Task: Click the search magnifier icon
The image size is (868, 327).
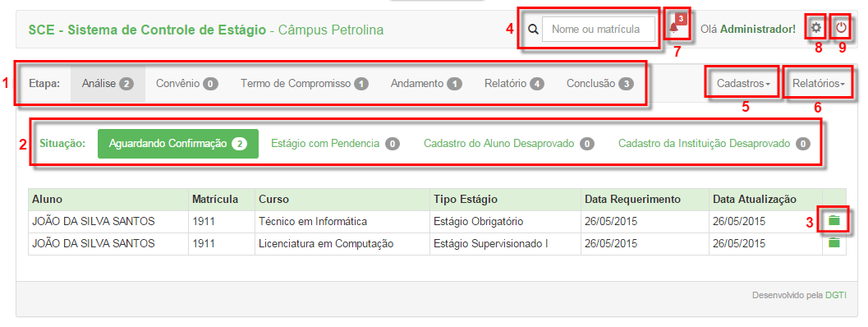Action: (533, 30)
